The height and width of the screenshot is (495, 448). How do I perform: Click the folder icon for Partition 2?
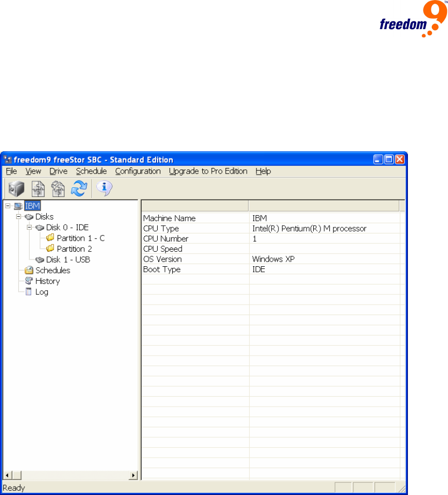coord(50,249)
